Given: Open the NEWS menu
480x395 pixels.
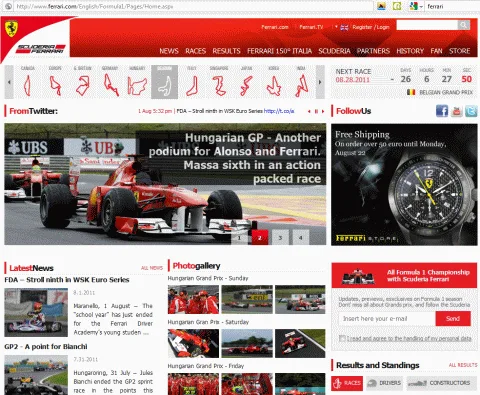Looking at the screenshot, I should click(169, 51).
